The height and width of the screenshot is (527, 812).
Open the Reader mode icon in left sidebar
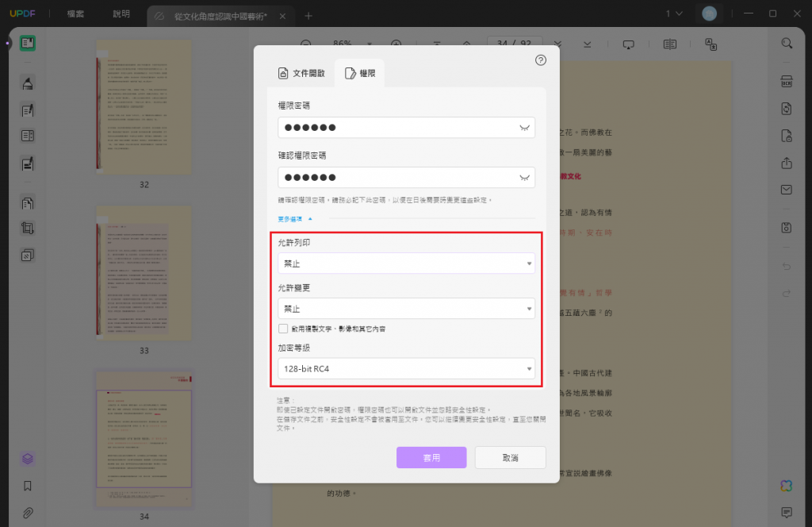point(28,43)
